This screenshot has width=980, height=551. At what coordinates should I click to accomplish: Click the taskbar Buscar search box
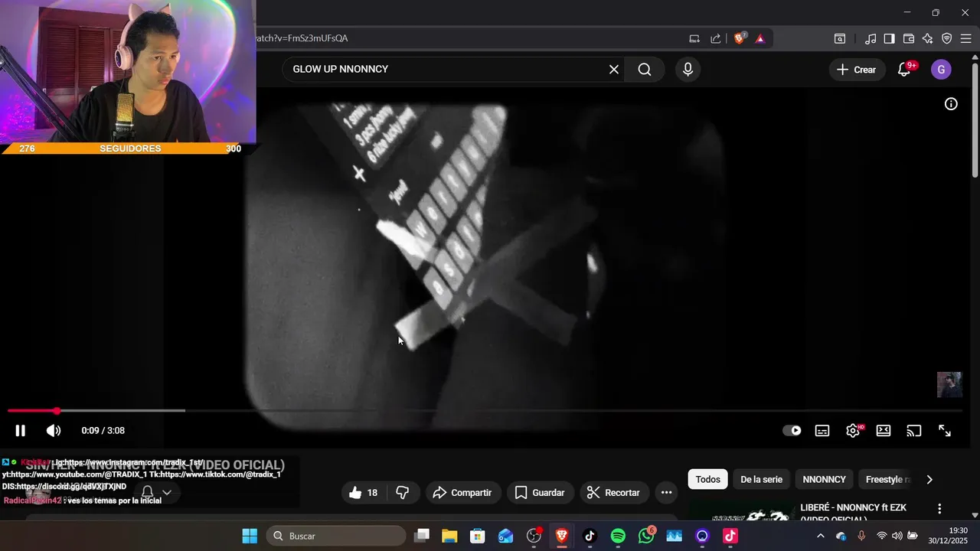click(336, 536)
